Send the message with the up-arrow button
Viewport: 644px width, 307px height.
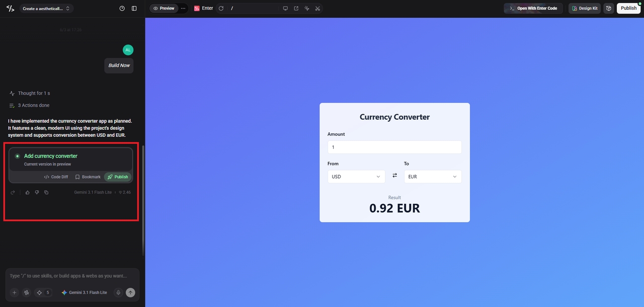pos(130,292)
